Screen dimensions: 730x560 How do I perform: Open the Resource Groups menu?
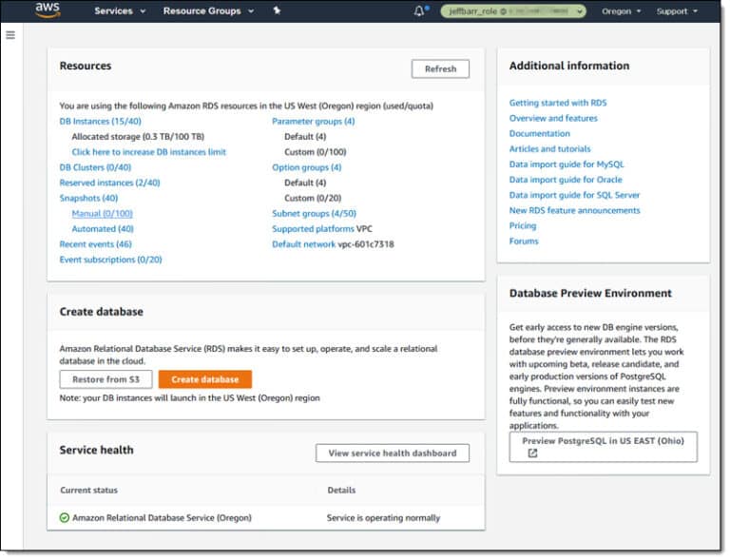(208, 10)
